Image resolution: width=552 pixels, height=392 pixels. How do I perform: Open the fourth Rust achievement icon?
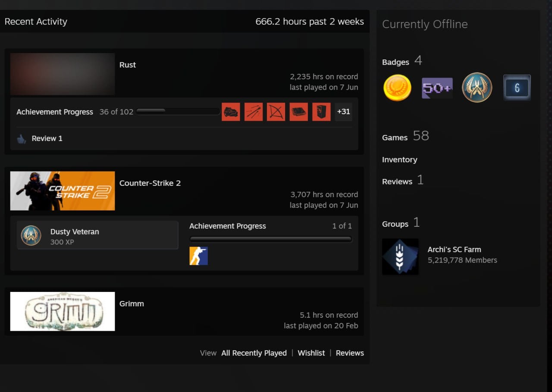click(x=299, y=112)
